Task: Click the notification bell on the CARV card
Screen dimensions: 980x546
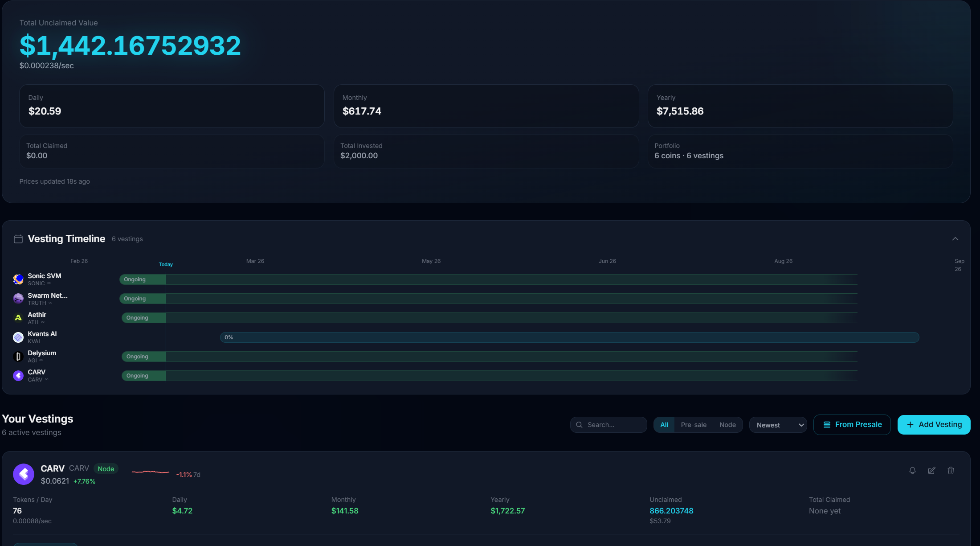Action: pos(912,471)
